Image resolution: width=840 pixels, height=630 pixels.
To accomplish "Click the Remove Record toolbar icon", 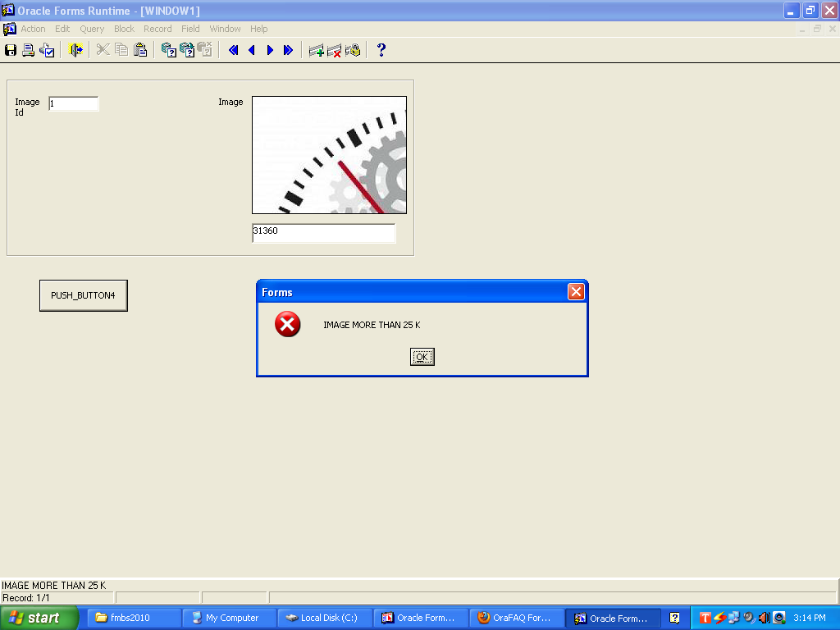I will [x=334, y=50].
